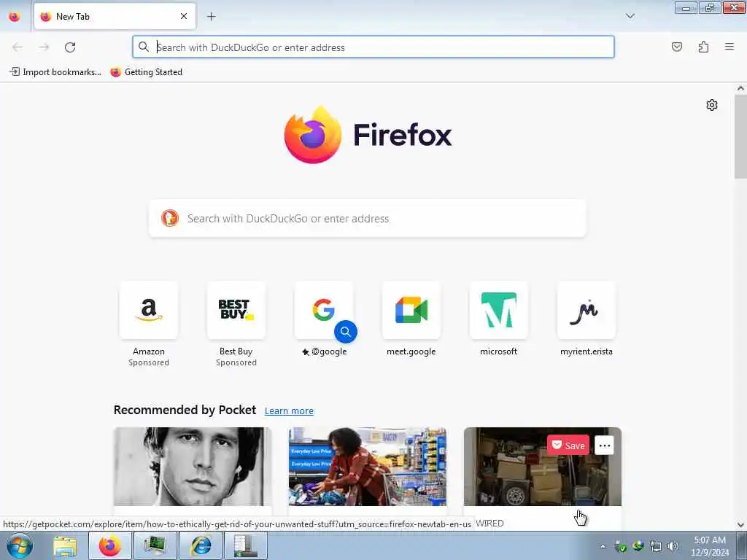This screenshot has height=560, width=747.
Task: Open the server tower taskbar app
Action: [x=245, y=545]
